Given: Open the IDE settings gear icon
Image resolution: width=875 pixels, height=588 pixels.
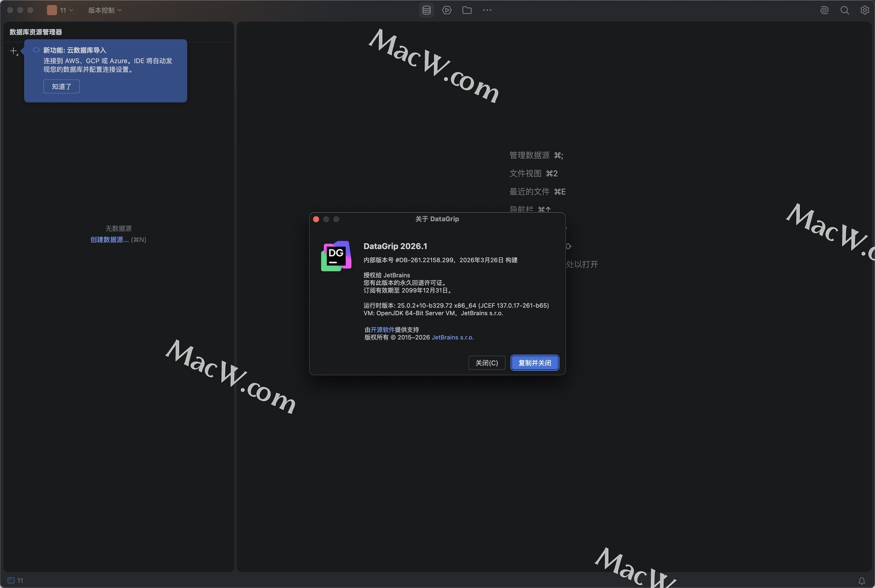Looking at the screenshot, I should [x=865, y=10].
